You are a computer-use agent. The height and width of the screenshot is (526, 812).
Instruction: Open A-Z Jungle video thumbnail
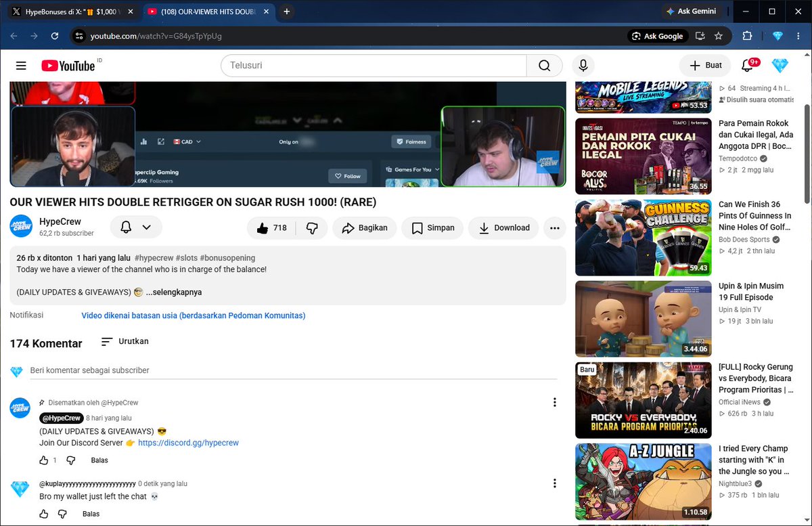click(x=642, y=481)
